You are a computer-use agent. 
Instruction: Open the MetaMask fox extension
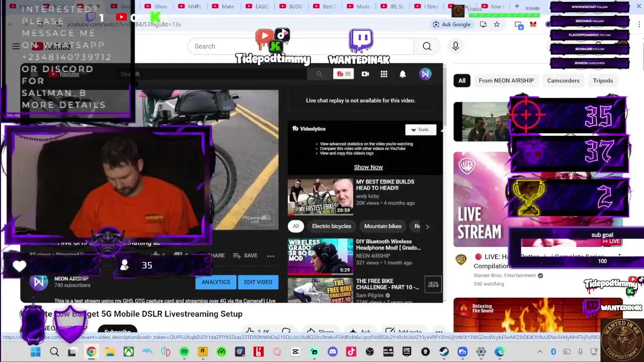pyautogui.click(x=533, y=24)
